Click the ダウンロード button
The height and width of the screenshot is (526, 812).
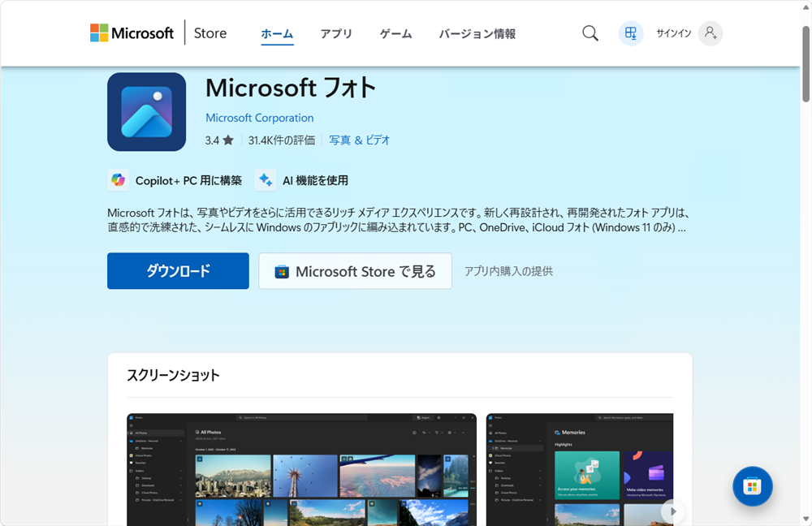(178, 271)
